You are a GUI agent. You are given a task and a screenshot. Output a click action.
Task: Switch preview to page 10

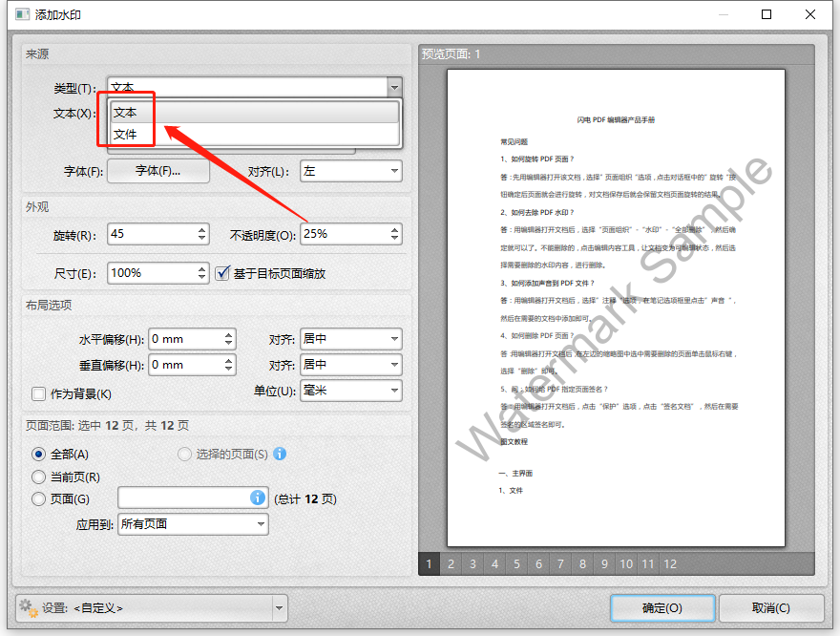(627, 564)
